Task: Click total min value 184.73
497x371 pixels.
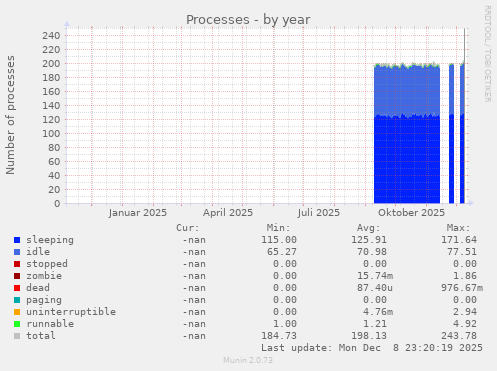Action: click(x=279, y=336)
